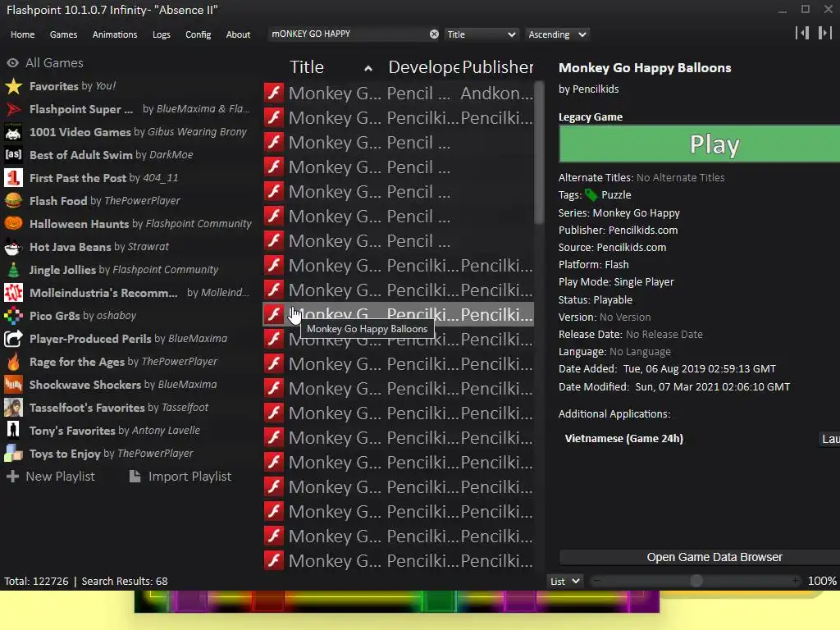The height and width of the screenshot is (630, 840).
Task: Choose the First Past the Post icon
Action: [13, 178]
